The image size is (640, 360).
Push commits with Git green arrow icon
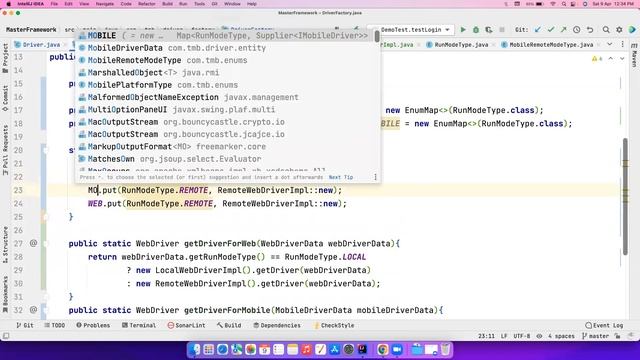564,30
